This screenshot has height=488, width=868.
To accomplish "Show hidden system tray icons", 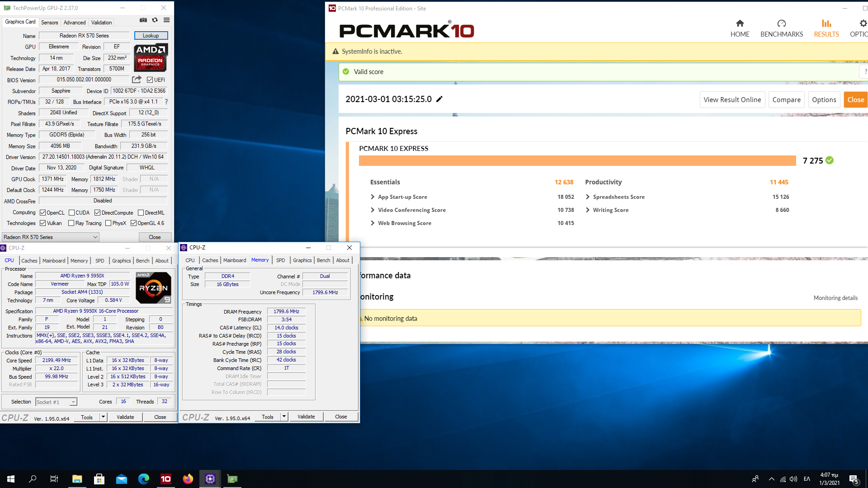I will coord(771,479).
